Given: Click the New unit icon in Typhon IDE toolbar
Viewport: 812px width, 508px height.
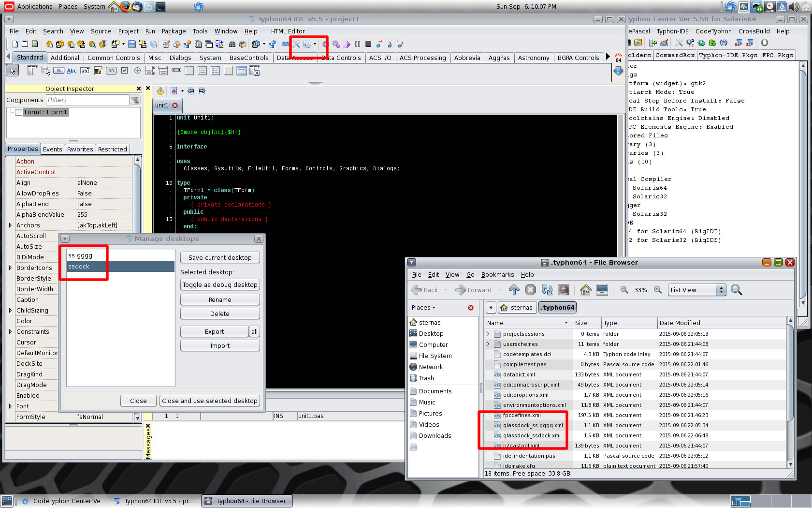Looking at the screenshot, I should 15,44.
